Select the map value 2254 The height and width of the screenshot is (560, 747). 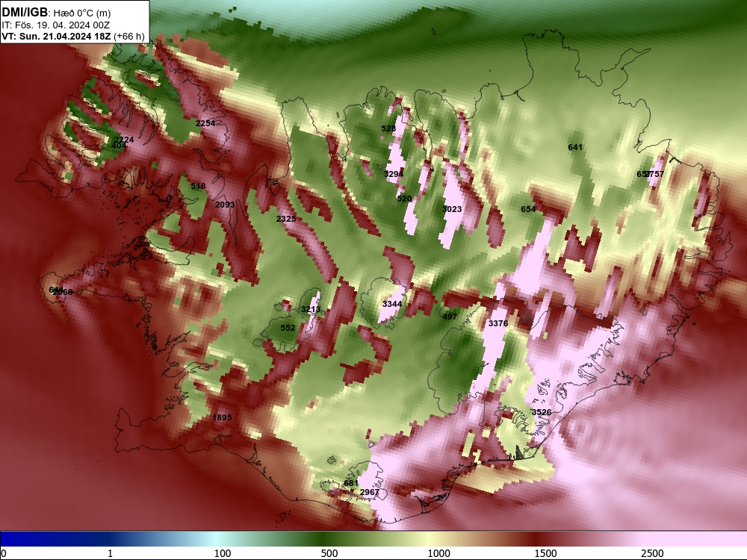(x=205, y=123)
